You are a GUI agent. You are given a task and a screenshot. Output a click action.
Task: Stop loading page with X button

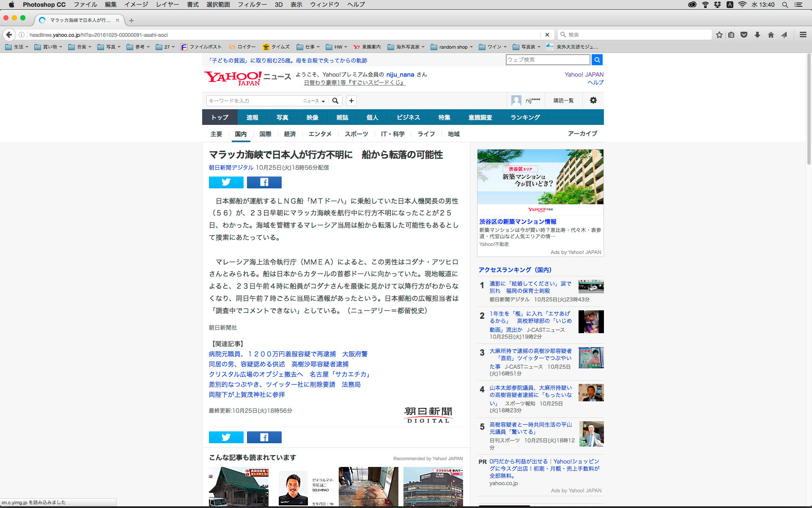(547, 35)
